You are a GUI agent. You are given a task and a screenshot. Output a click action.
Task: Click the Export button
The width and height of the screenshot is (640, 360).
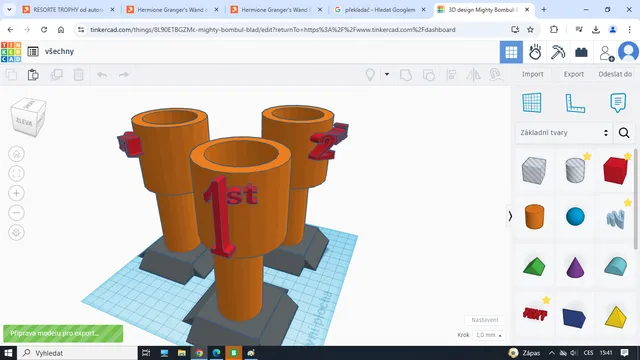point(573,74)
